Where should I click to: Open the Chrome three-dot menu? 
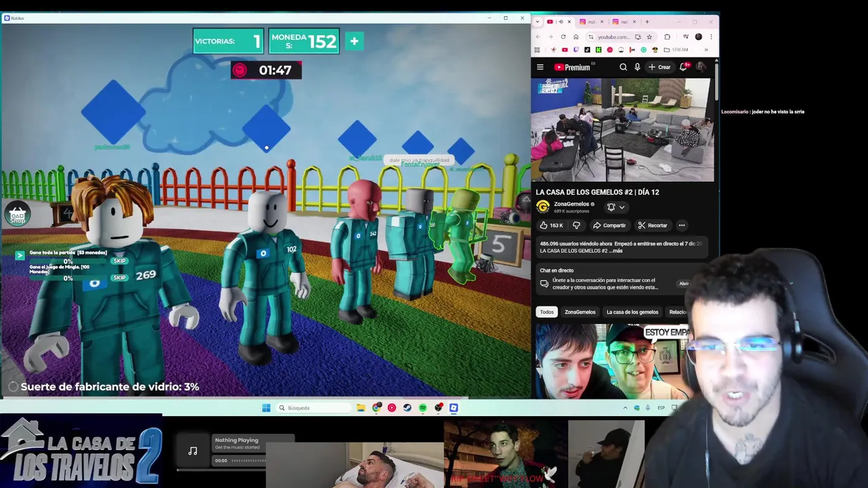[711, 37]
